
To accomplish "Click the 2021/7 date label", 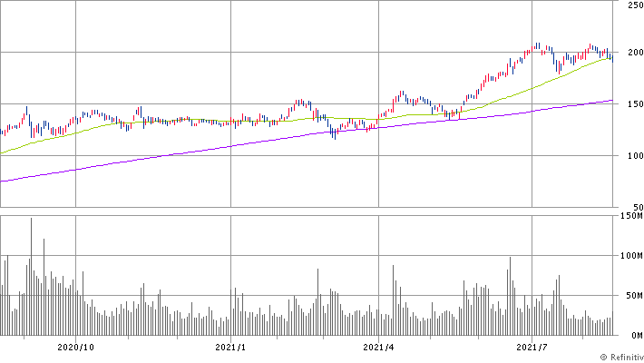I will pyautogui.click(x=532, y=348).
